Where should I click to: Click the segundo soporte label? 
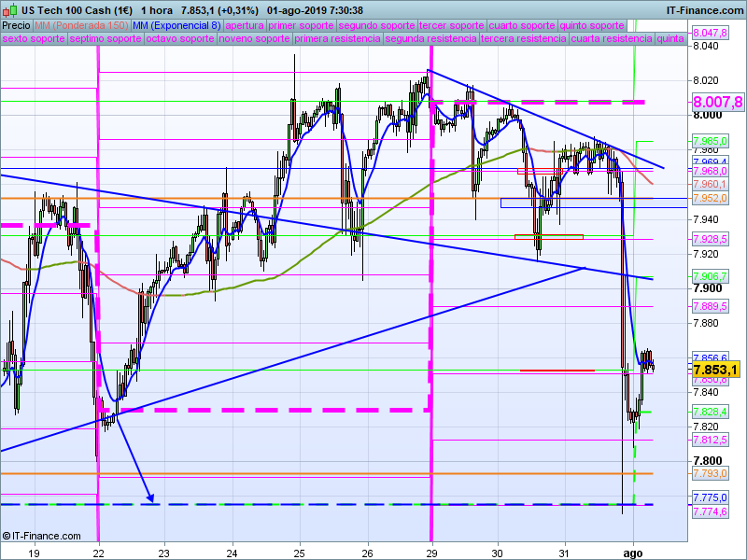(377, 26)
